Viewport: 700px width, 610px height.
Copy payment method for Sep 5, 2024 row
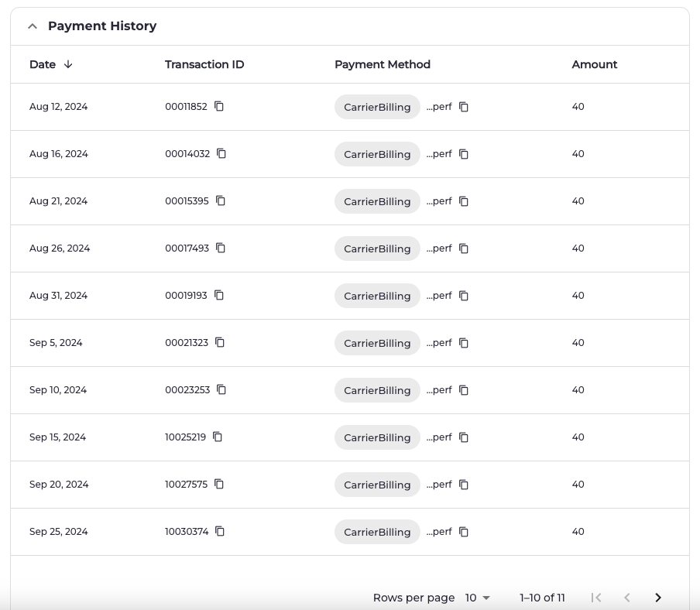click(x=464, y=343)
